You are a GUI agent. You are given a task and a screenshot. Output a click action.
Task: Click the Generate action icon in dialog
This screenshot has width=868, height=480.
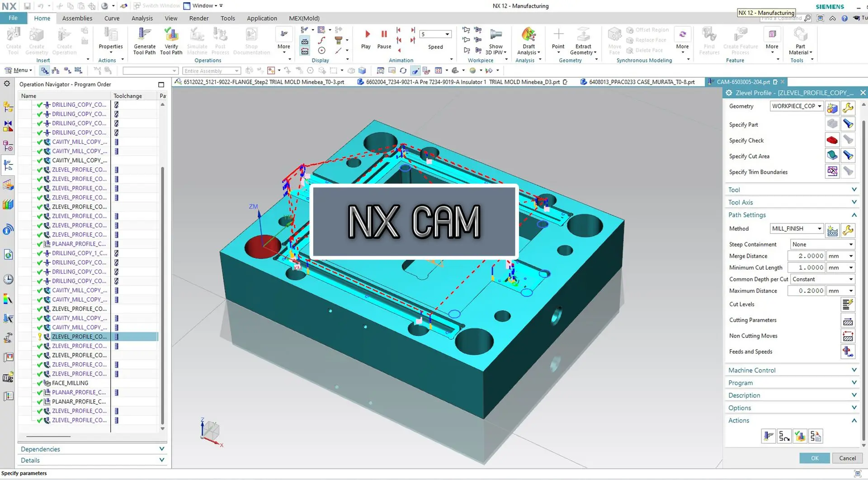click(769, 436)
